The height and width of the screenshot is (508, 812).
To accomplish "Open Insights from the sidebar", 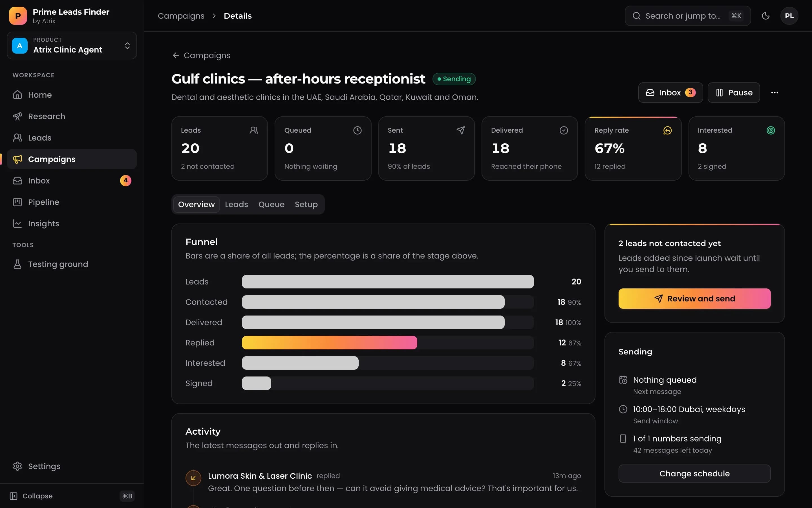I will tap(72, 224).
